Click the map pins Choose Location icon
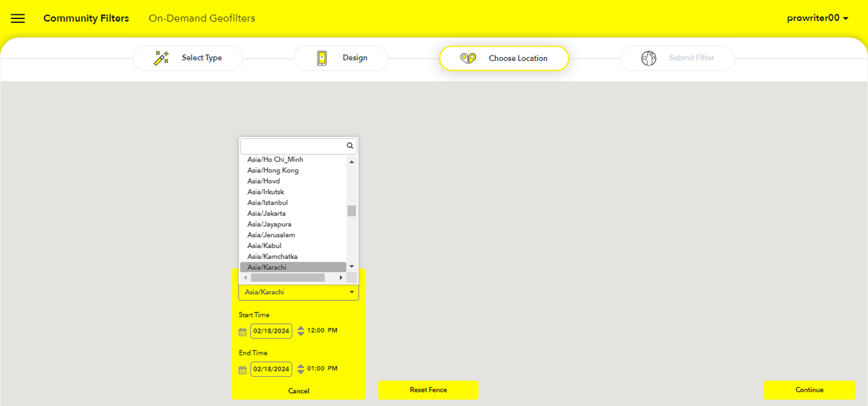This screenshot has width=868, height=406. (x=468, y=58)
